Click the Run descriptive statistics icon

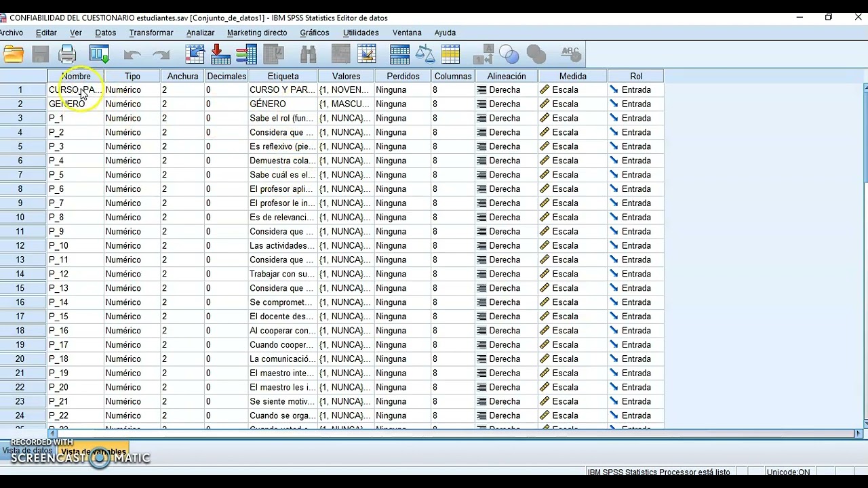pyautogui.click(x=273, y=54)
